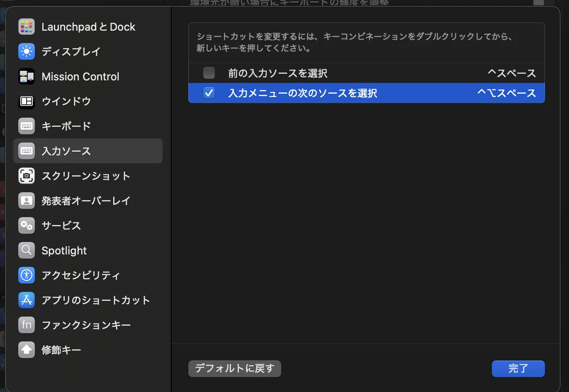Click the 修飾キー arrow icon
569x392 pixels.
(26, 350)
